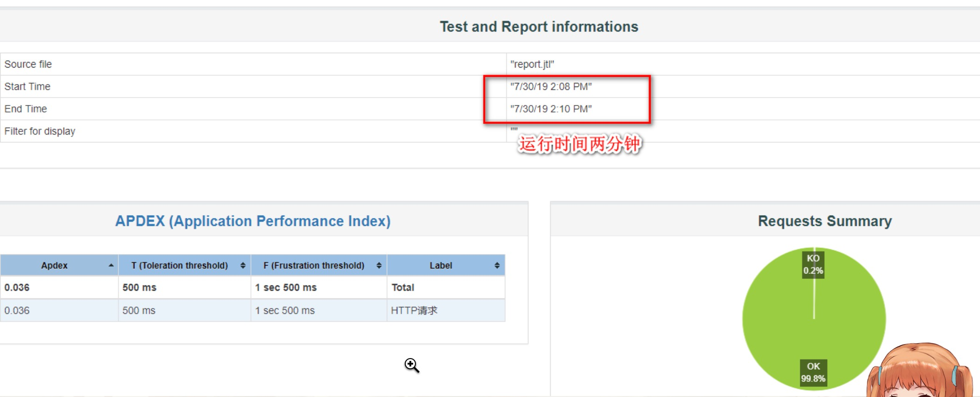Select the "Test and Report informations" heading
The width and height of the screenshot is (980, 397).
(539, 27)
